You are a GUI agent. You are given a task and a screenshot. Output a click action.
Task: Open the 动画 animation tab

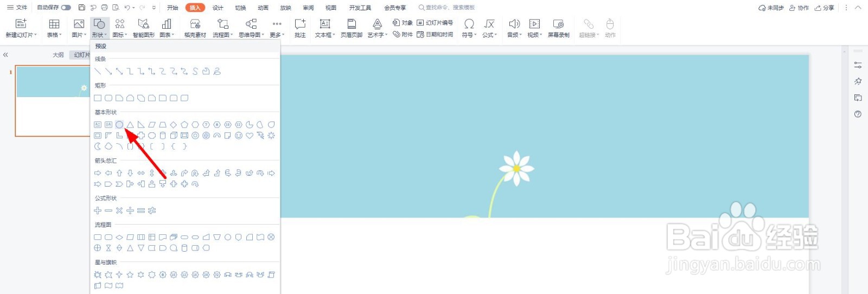tap(263, 8)
